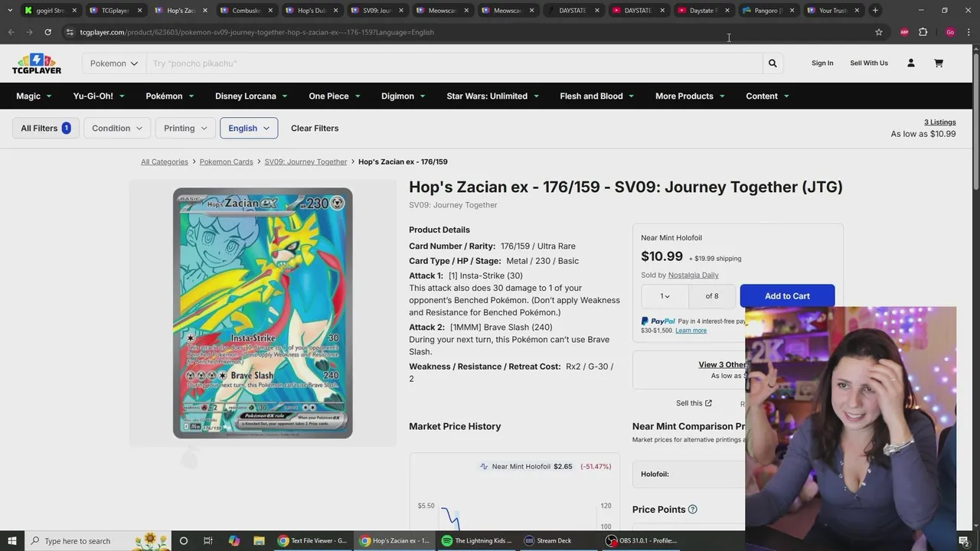Open the Flesh and Blood menu
This screenshot has height=551, width=980.
(x=597, y=96)
